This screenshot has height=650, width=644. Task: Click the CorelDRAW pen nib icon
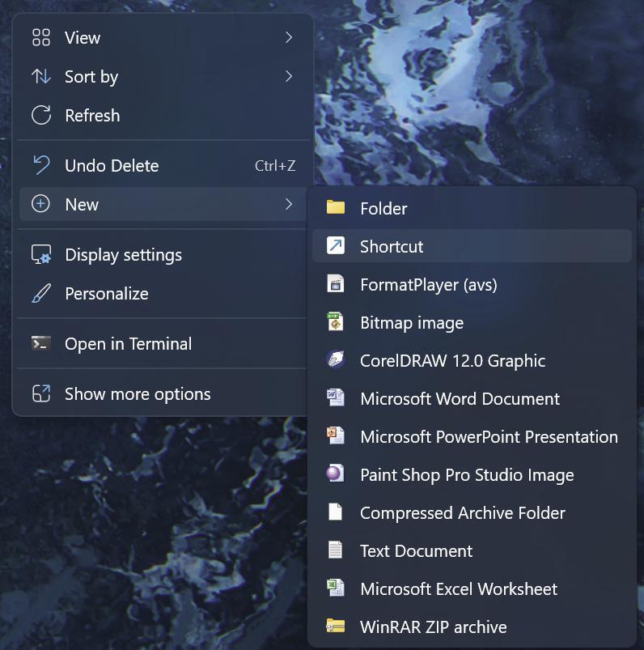pos(335,359)
